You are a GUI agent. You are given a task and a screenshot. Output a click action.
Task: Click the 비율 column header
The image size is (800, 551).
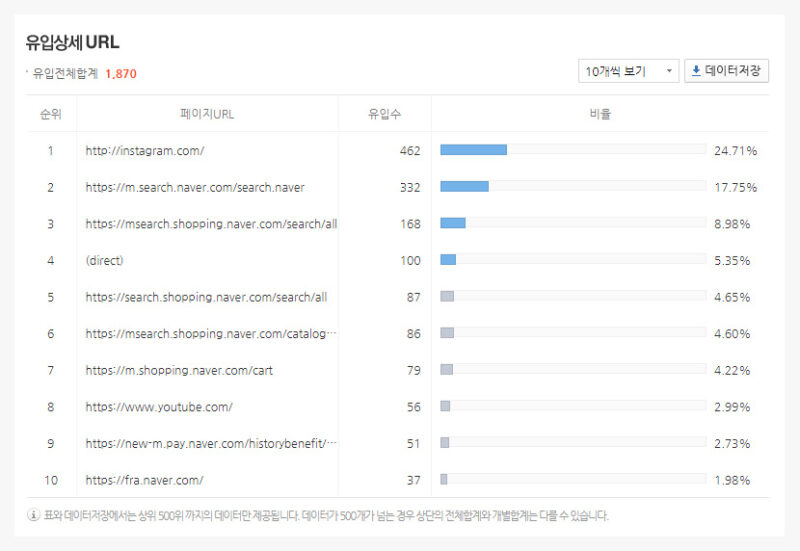[600, 114]
